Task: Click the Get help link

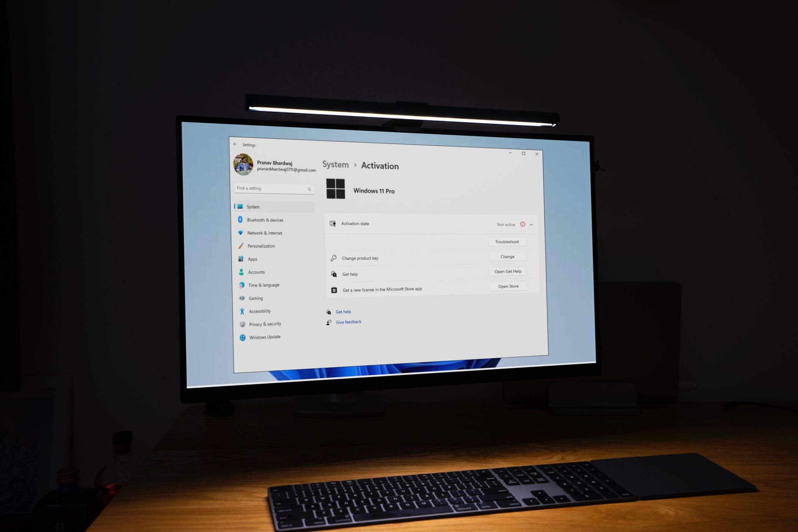Action: [x=343, y=312]
